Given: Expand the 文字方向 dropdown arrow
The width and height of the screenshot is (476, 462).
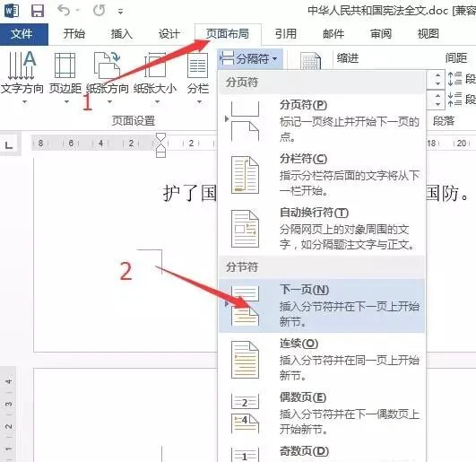Looking at the screenshot, I should [x=25, y=102].
